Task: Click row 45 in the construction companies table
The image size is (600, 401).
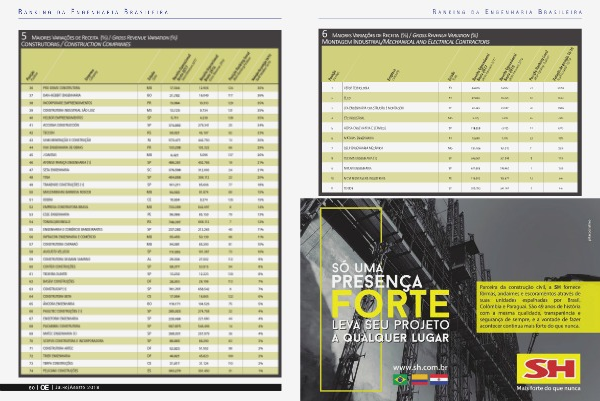Action: pyautogui.click(x=150, y=155)
